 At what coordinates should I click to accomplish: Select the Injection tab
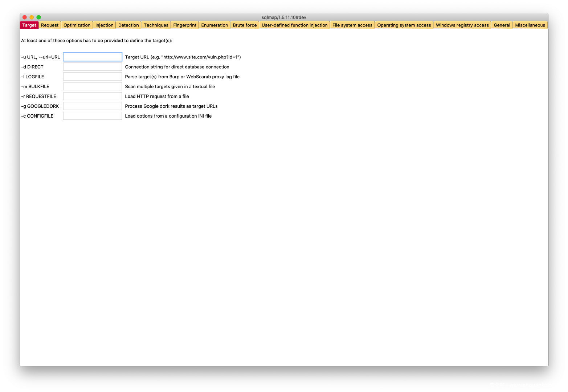pos(104,25)
